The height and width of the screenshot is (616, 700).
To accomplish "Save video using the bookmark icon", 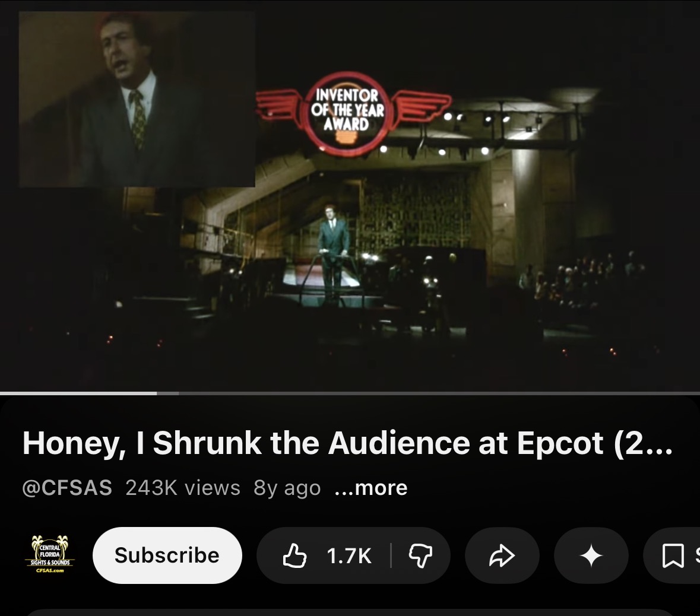I will click(672, 555).
